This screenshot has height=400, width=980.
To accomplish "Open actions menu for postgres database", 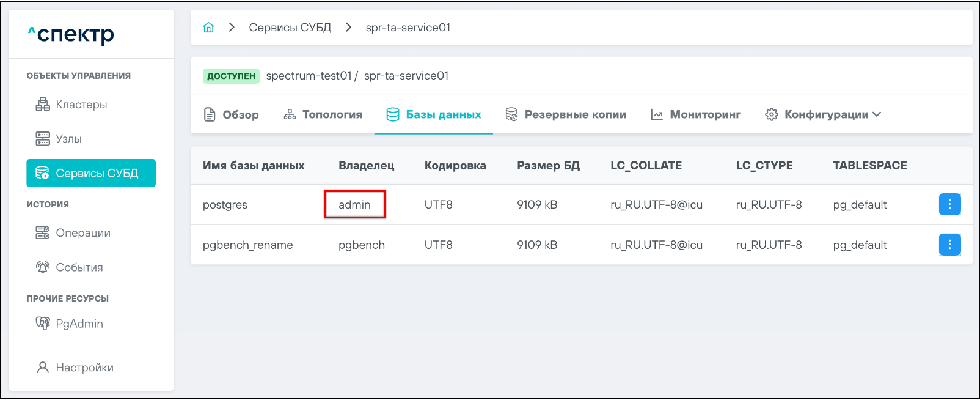I will click(x=949, y=204).
